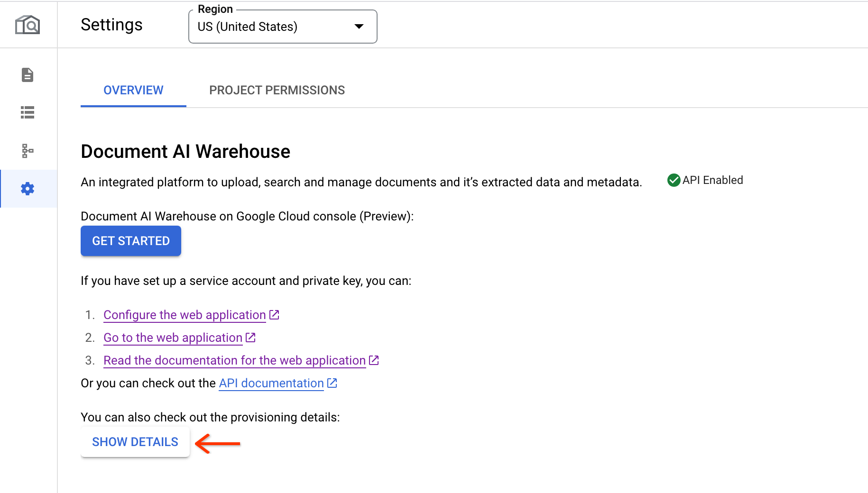Screen dimensions: 868x493
Task: Click the Document AI Warehouse logo icon
Action: (28, 25)
